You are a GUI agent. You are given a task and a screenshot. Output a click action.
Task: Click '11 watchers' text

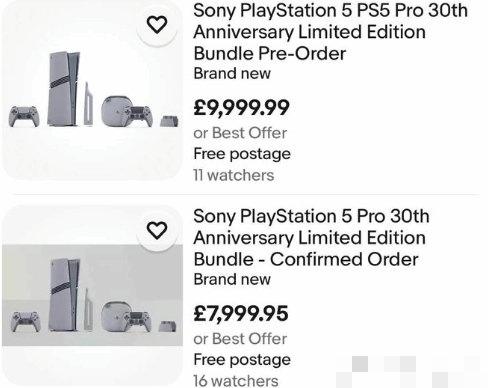234,175
